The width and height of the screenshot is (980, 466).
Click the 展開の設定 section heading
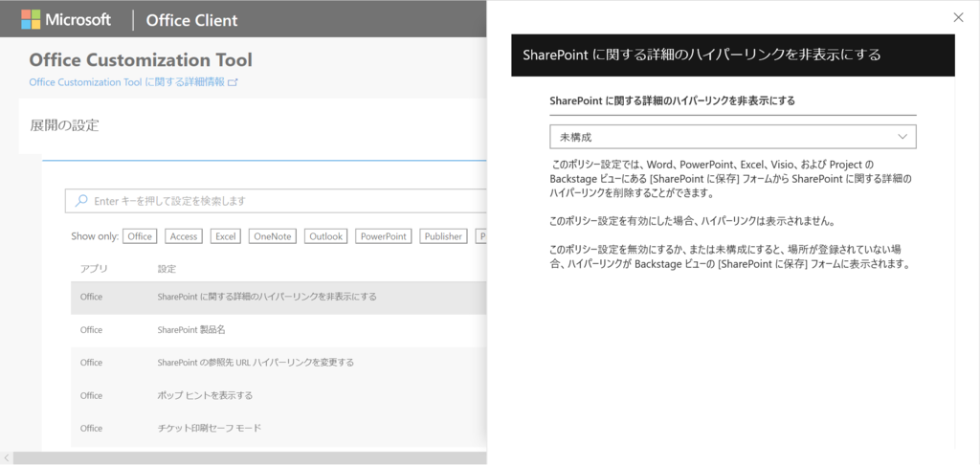click(x=64, y=125)
